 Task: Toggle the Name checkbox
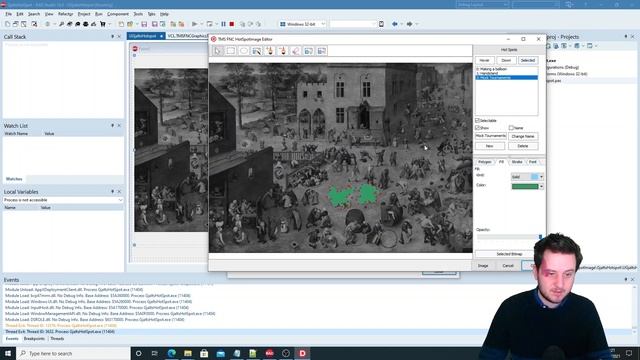coord(511,128)
